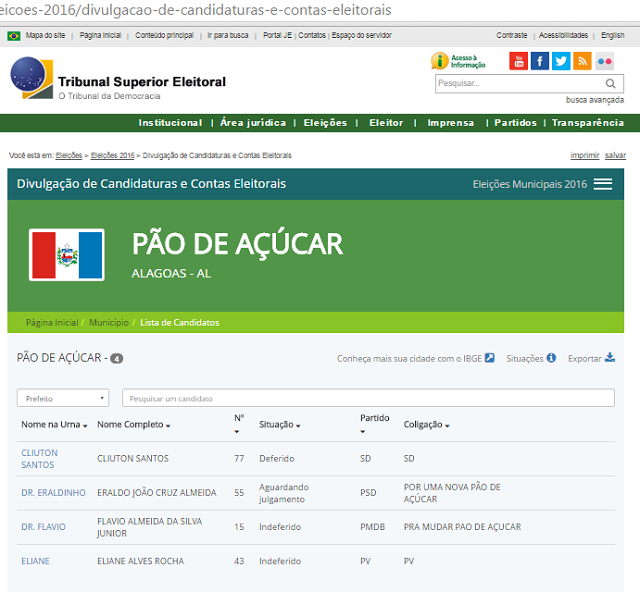Click the Situações info icon
Image resolution: width=640 pixels, height=592 pixels.
click(551, 358)
